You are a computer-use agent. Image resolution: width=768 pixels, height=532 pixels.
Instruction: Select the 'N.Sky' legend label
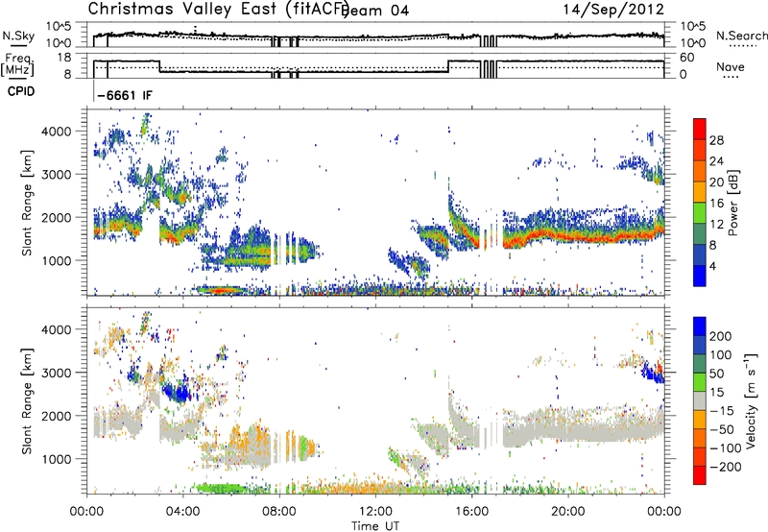pos(18,36)
